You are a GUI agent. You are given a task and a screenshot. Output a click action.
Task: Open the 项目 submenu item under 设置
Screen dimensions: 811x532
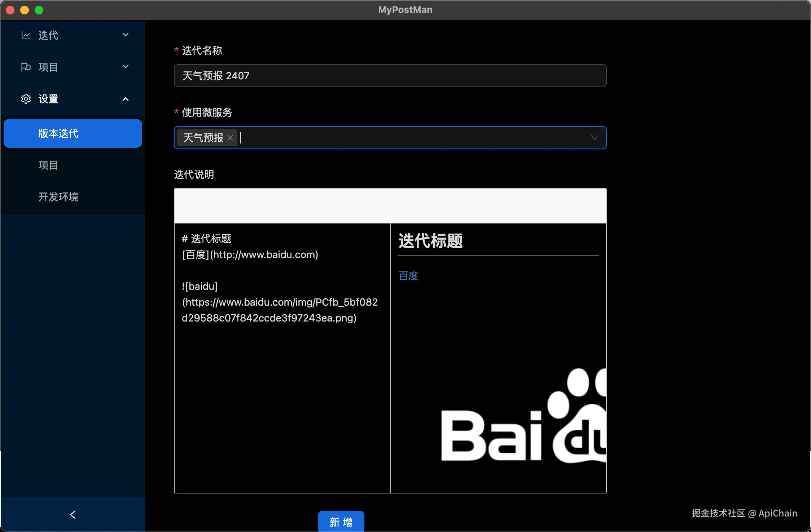tap(48, 165)
